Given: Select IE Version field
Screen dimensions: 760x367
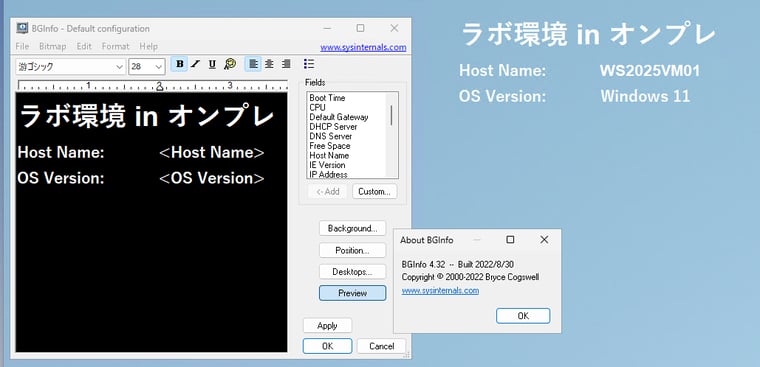Looking at the screenshot, I should 327,165.
